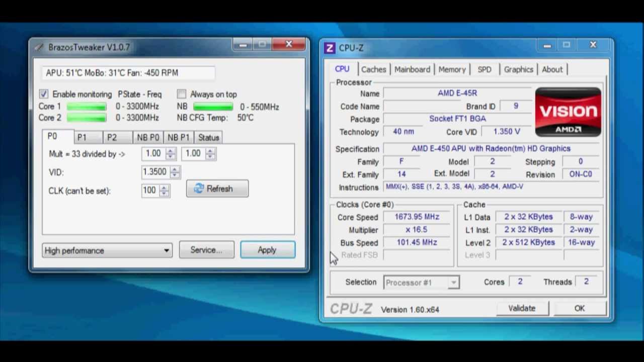Click the Core VID value 1.350 V

506,131
